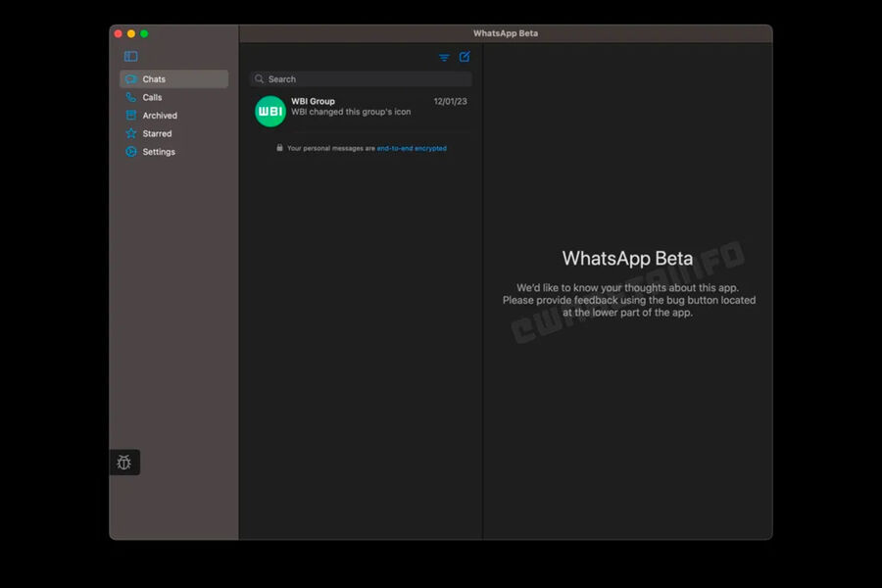The width and height of the screenshot is (882, 588).
Task: Open Settings from the sidebar gear icon
Action: click(131, 152)
